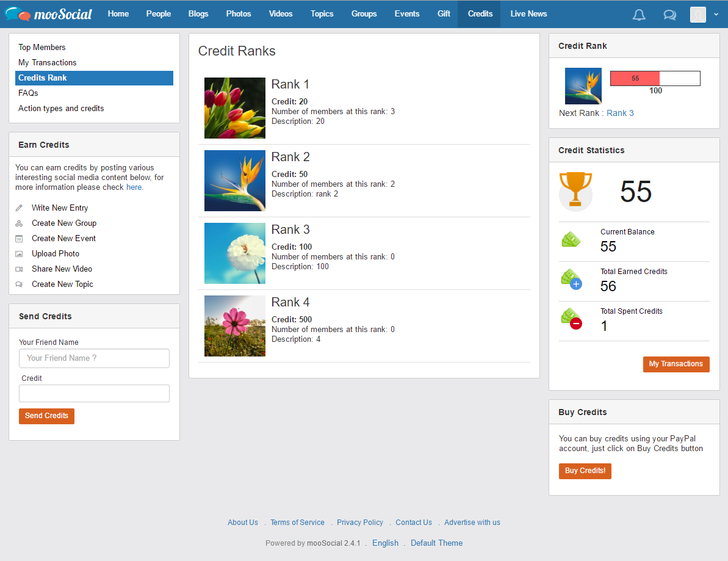Open the messages chat bubble icon

(669, 15)
